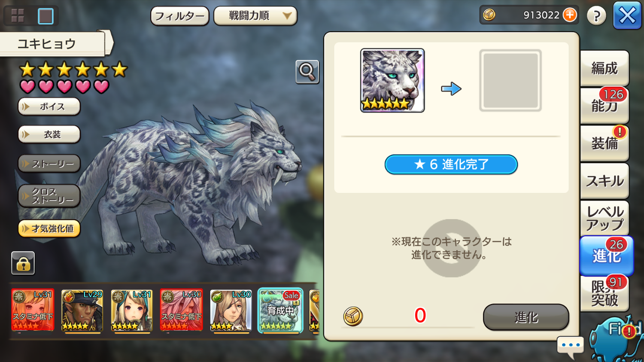Click the snow leopard evolution portrait

point(392,80)
